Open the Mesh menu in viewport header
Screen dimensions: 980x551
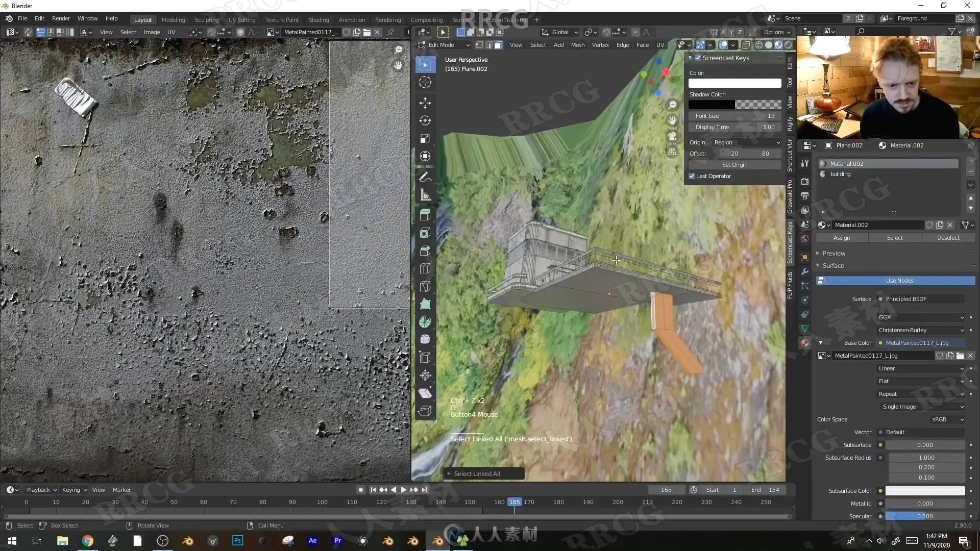pos(577,45)
